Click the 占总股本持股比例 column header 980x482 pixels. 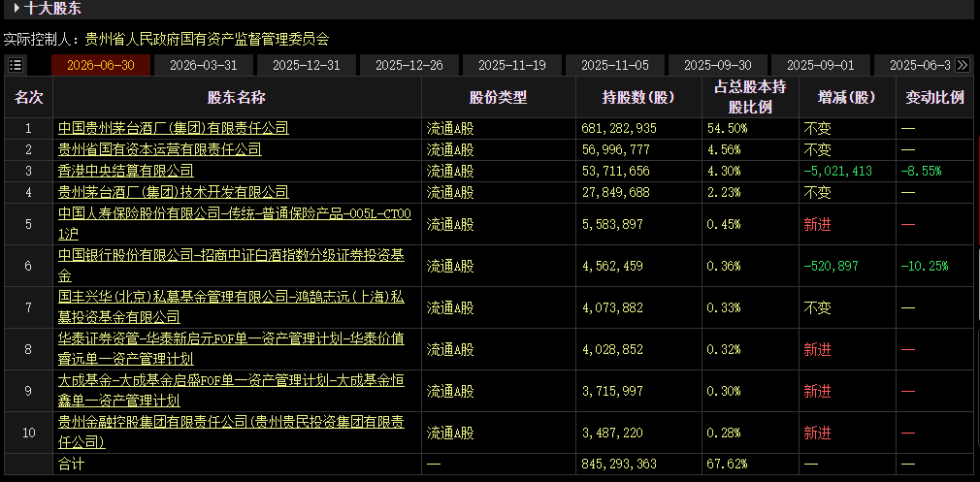click(x=750, y=97)
